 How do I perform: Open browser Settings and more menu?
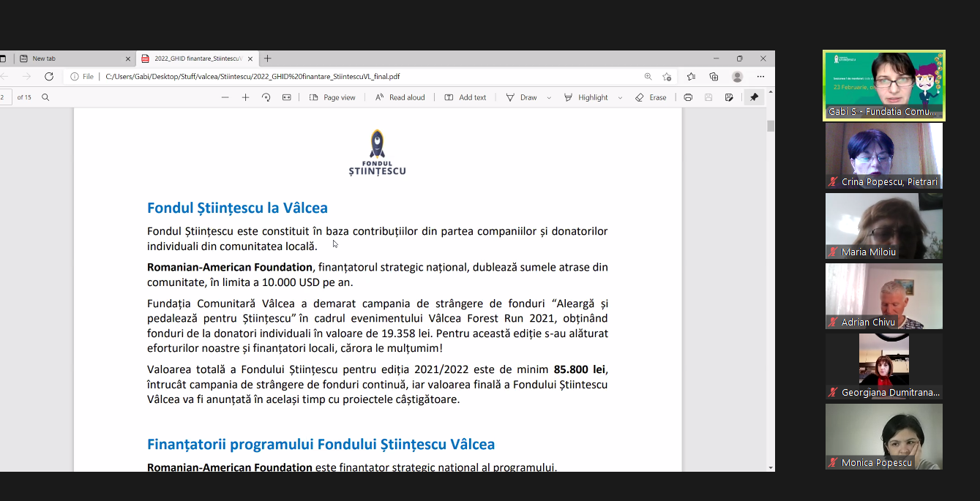(760, 76)
